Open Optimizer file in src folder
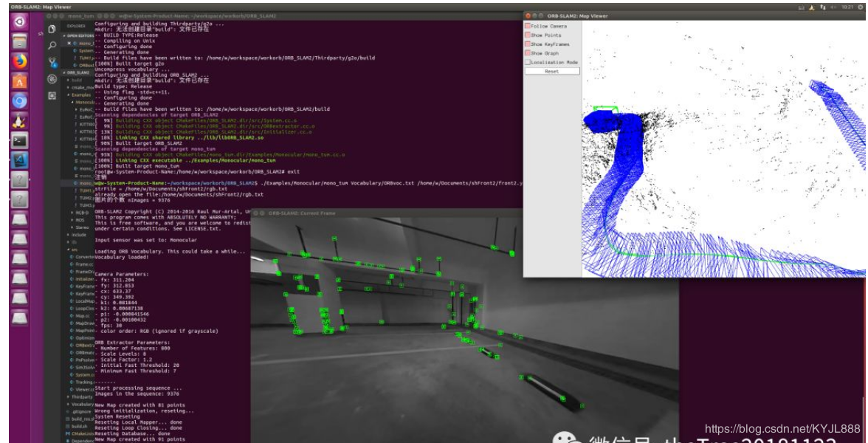Screen dimensions: 868x443 [x=82, y=338]
